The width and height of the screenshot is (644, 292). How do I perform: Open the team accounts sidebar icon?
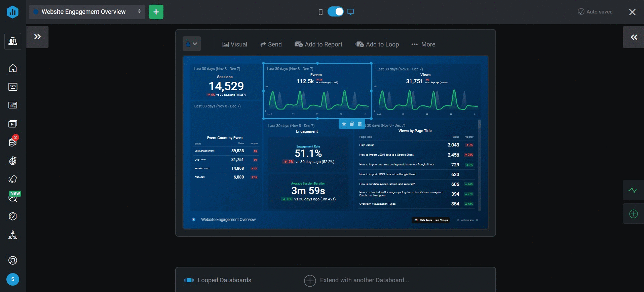click(13, 41)
